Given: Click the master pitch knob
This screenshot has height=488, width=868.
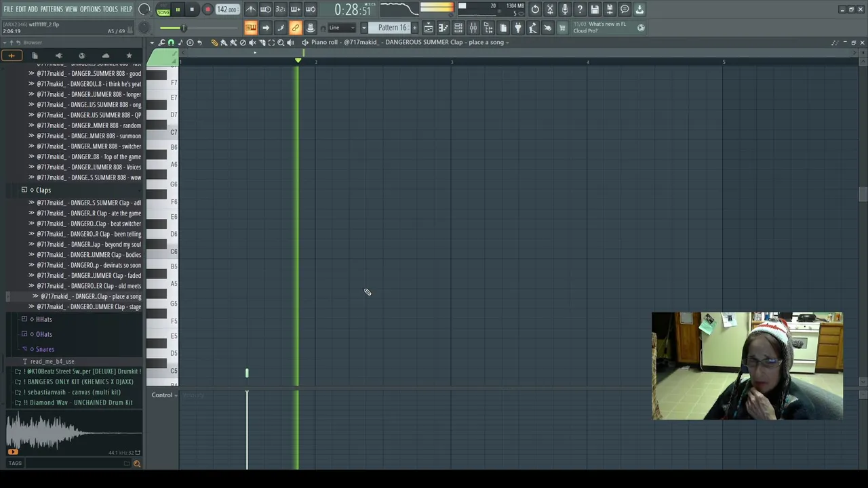Looking at the screenshot, I should [144, 28].
